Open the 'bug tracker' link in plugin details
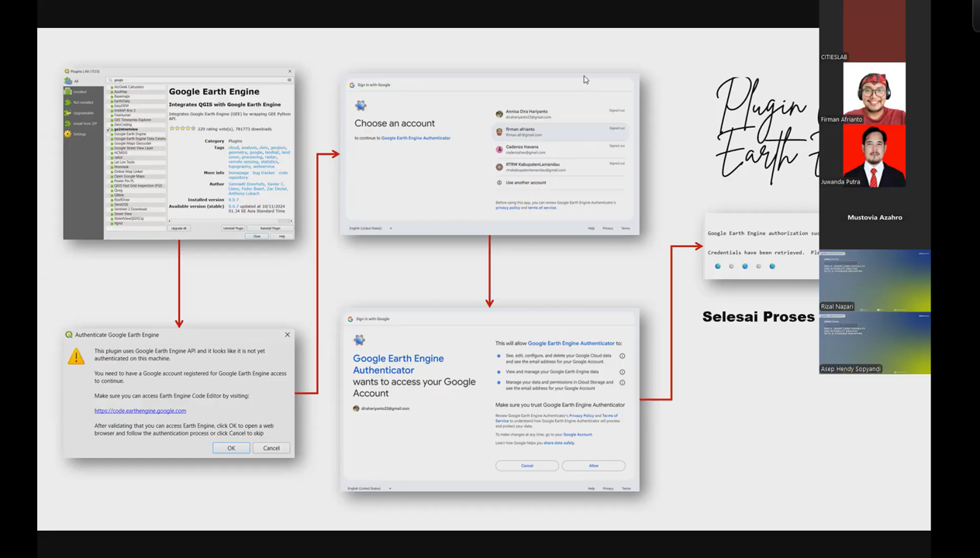Viewport: 980px width, 558px height. click(x=264, y=173)
